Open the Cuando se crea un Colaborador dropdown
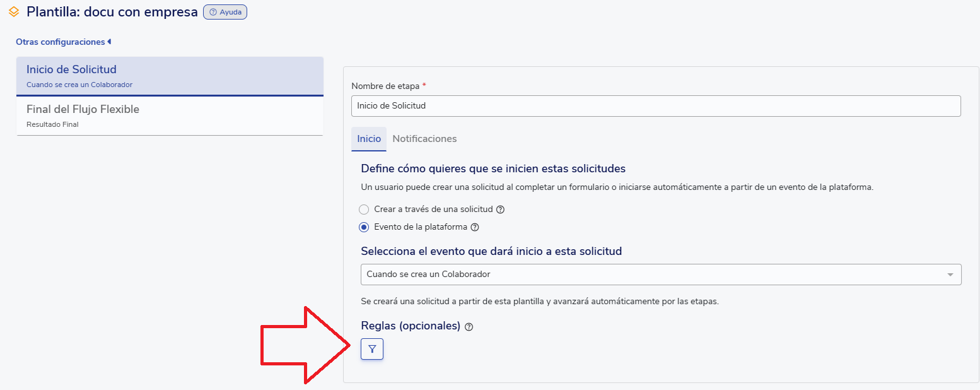Image resolution: width=980 pixels, height=390 pixels. pyautogui.click(x=656, y=275)
